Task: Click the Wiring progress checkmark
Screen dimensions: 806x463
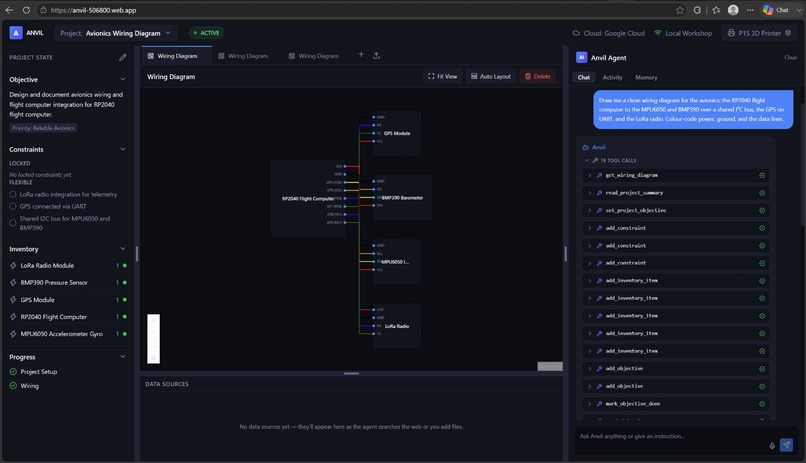Action: pyautogui.click(x=13, y=385)
